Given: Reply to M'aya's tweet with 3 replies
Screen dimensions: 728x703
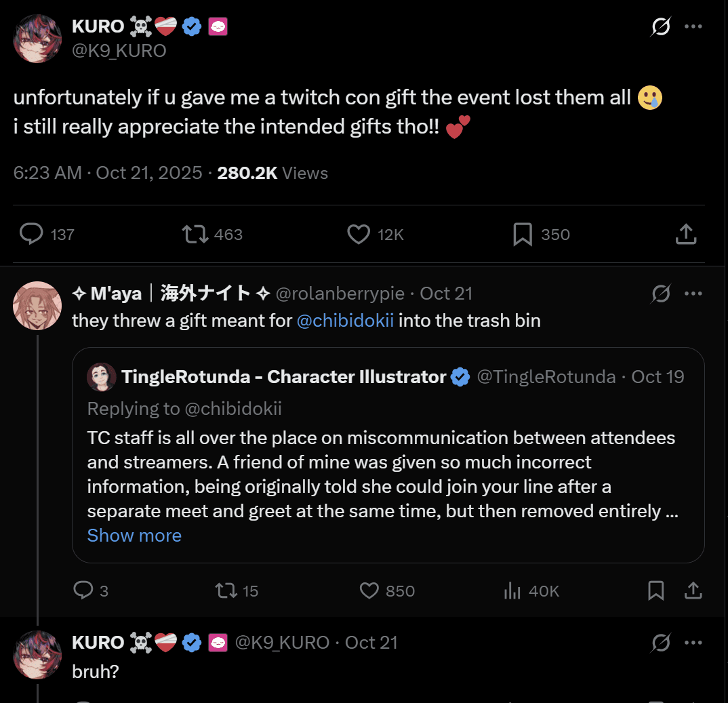Looking at the screenshot, I should click(x=83, y=590).
